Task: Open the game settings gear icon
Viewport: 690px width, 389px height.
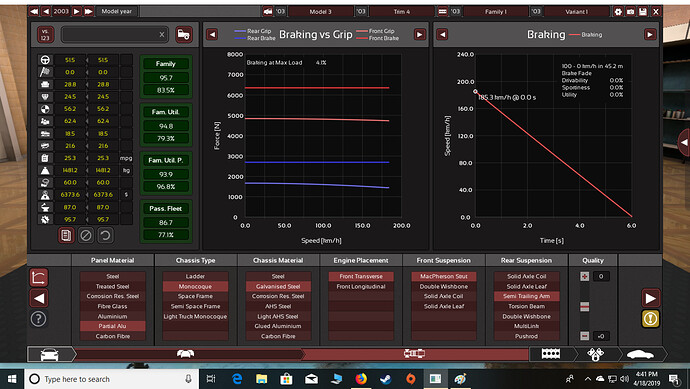Action: click(618, 11)
